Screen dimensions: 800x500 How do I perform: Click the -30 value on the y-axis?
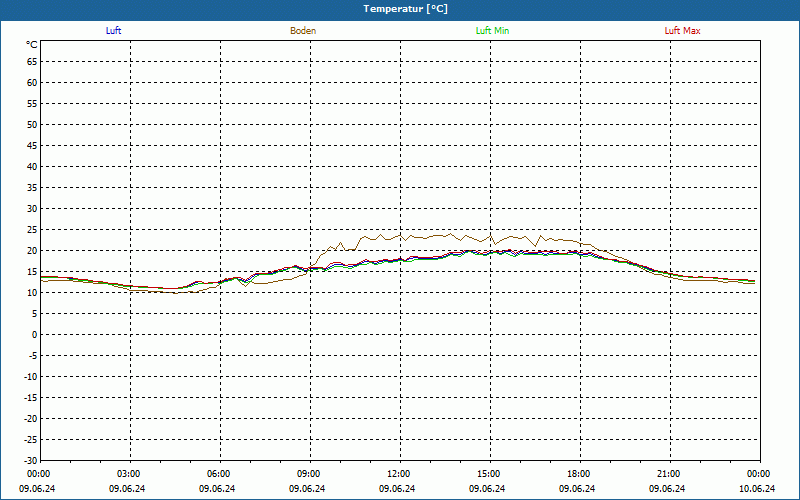pos(31,461)
